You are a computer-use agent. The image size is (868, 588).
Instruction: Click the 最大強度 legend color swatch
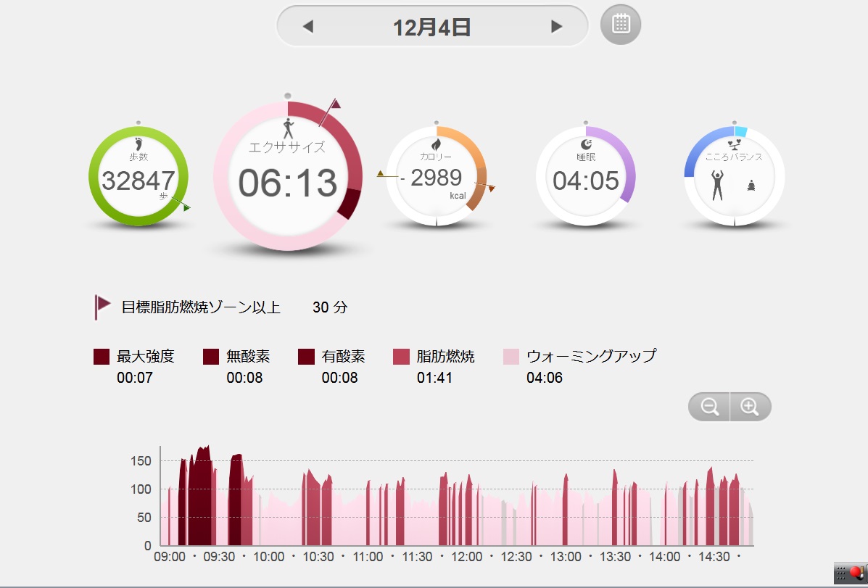[x=102, y=357]
